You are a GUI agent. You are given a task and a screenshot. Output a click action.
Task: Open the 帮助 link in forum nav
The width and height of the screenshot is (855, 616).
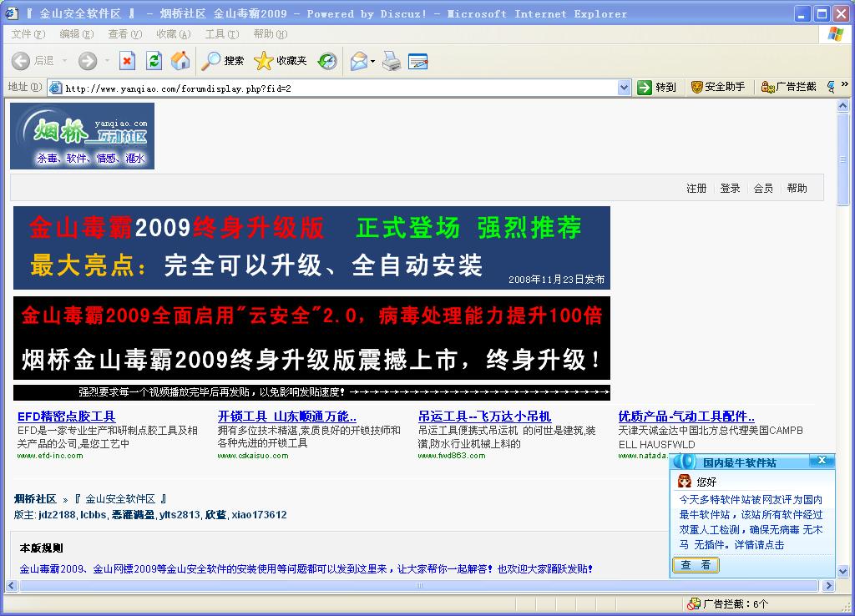[797, 188]
